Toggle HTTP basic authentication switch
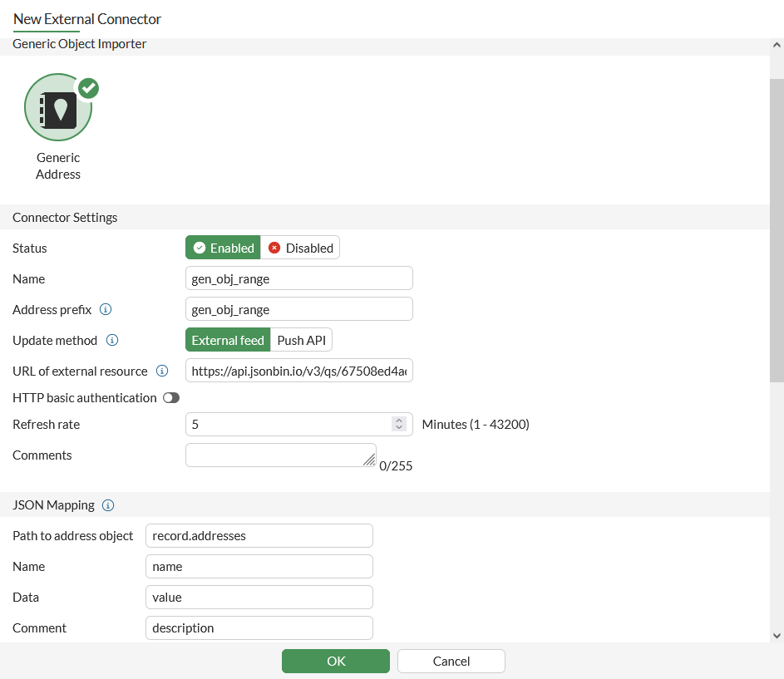784x679 pixels. coord(171,398)
